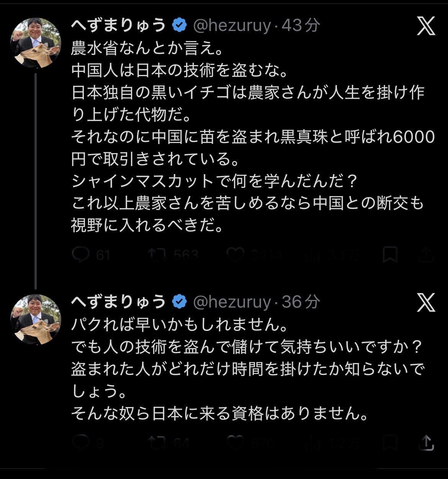Bookmark the first tweet
This screenshot has height=479, width=448.
pos(390,255)
